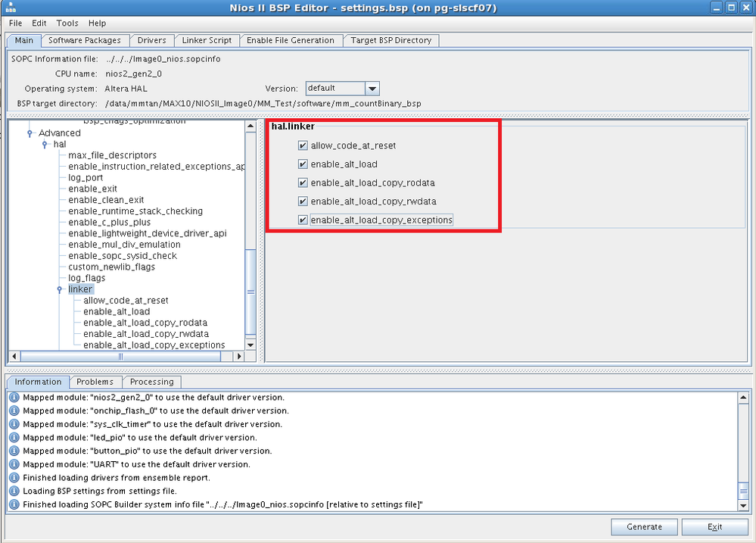Select allow_code_at_reset in the tree
The height and width of the screenshot is (543, 756).
126,300
